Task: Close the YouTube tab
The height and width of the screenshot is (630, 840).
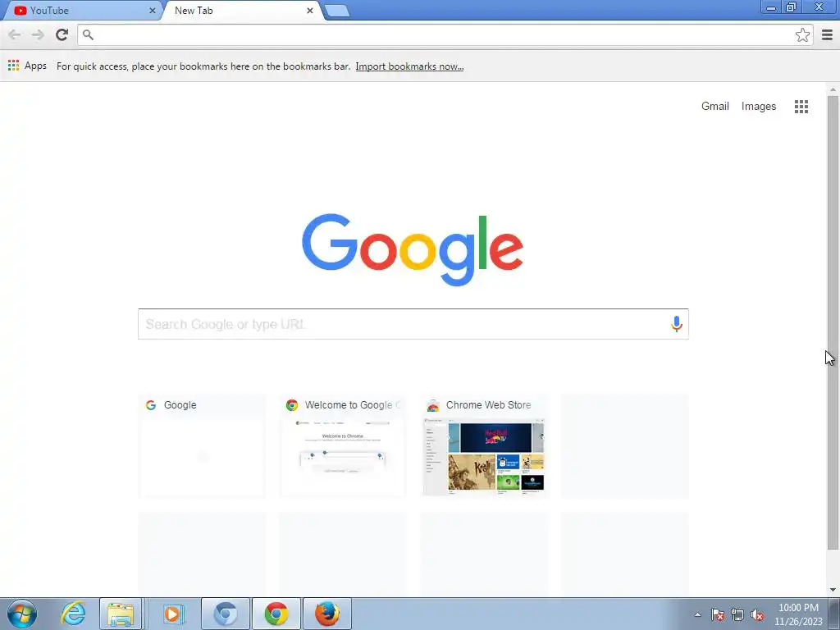Action: click(152, 10)
